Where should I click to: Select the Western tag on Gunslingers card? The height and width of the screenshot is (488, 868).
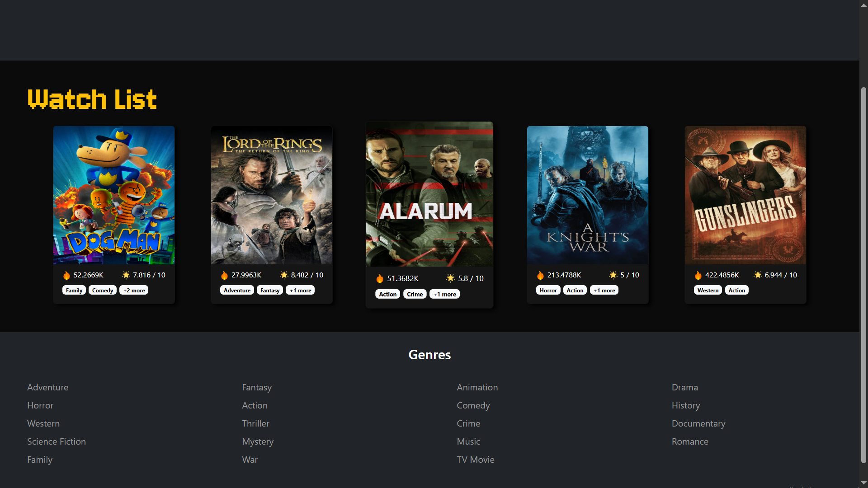pyautogui.click(x=708, y=291)
